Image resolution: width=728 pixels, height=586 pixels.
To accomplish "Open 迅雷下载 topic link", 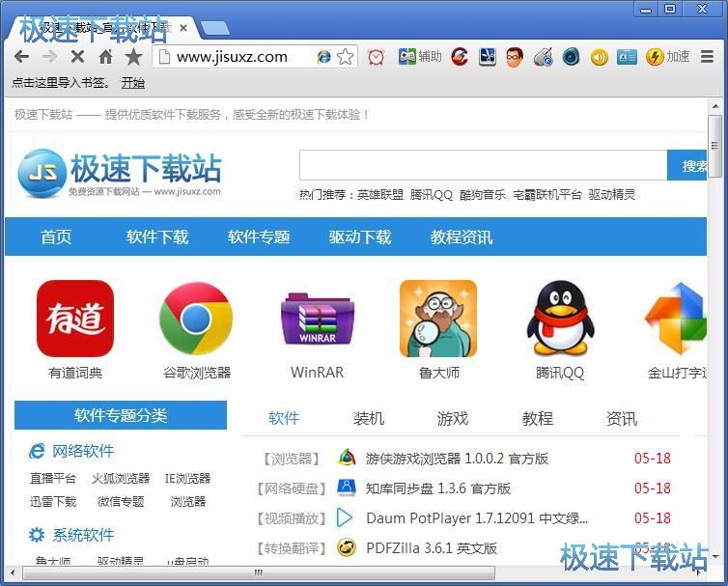I will [53, 501].
